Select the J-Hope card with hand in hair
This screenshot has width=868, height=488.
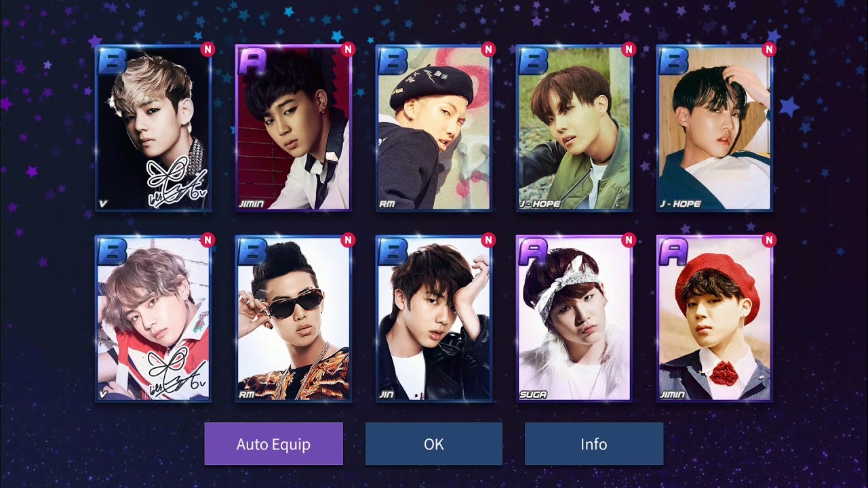coord(715,128)
